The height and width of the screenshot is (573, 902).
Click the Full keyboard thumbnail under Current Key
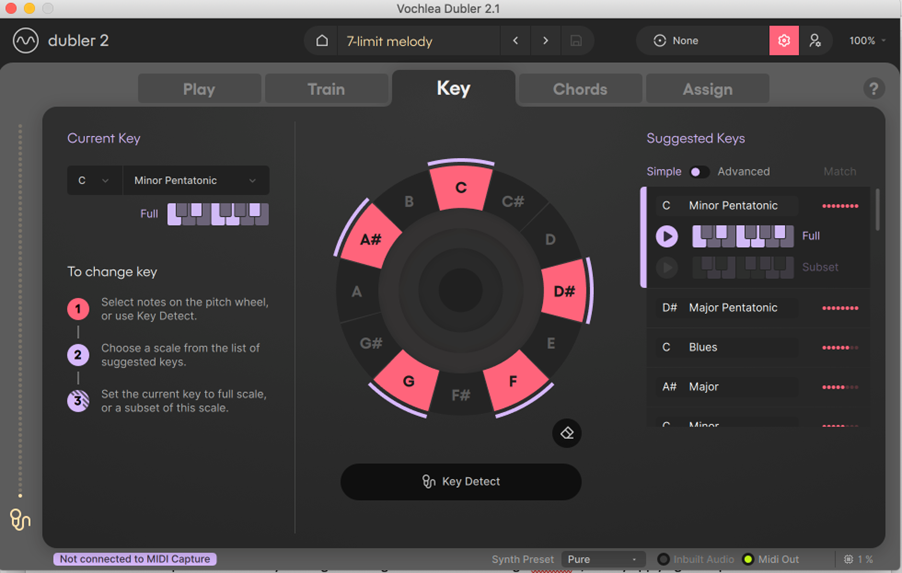(217, 214)
